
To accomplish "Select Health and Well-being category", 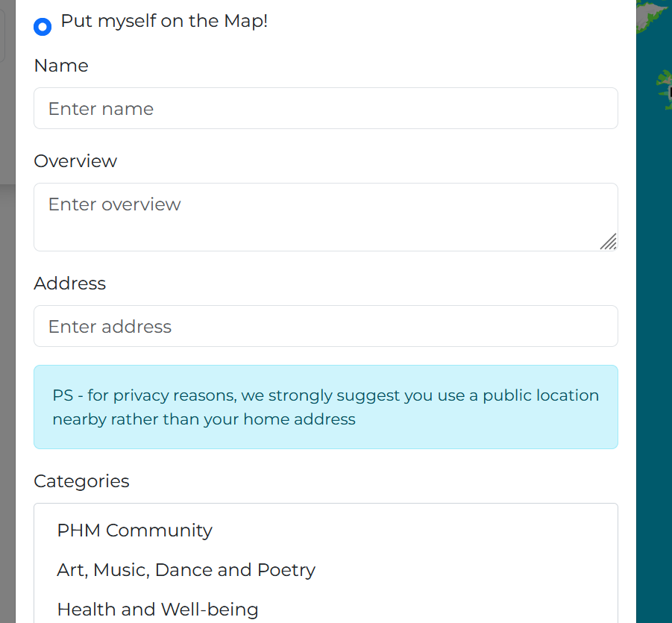I will click(x=157, y=610).
